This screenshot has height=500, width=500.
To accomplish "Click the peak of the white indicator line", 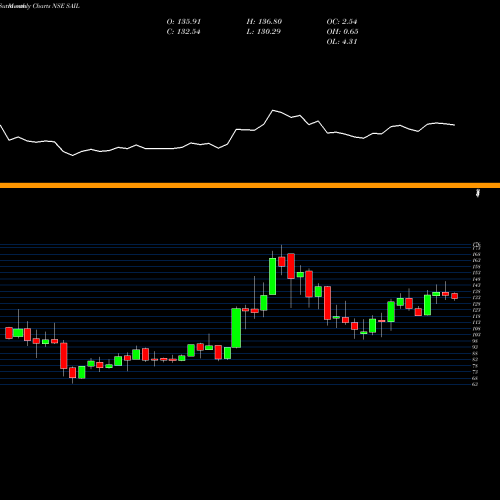I will click(273, 110).
